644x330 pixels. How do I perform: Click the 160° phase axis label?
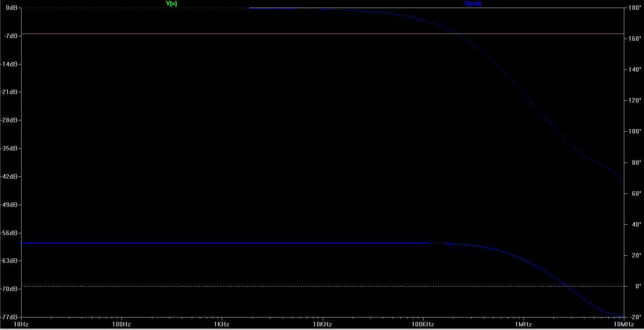click(x=635, y=39)
